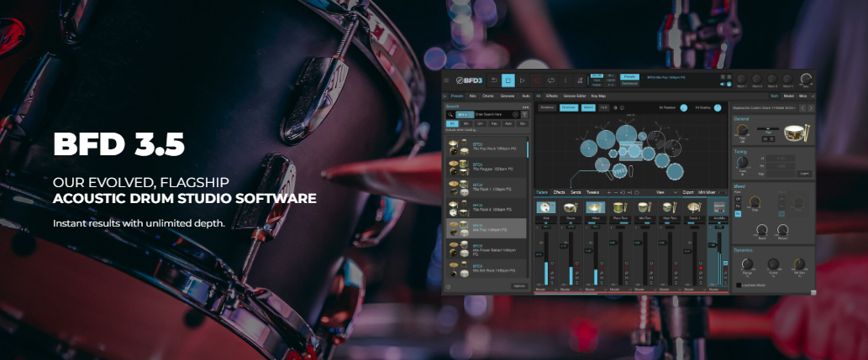Open the BFD3 hamburger menu
This screenshot has width=868, height=360.
coord(446,81)
